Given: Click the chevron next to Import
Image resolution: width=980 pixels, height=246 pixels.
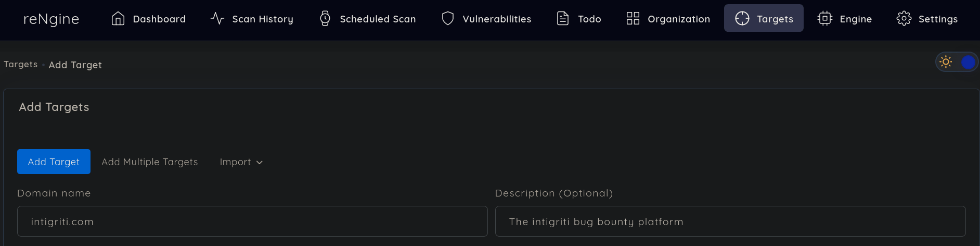Looking at the screenshot, I should (x=260, y=163).
